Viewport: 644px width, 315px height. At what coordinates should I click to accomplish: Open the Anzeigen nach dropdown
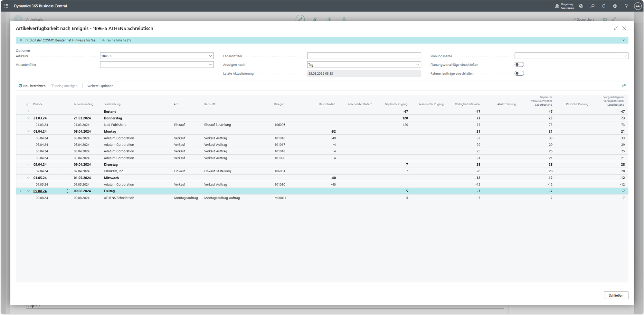pyautogui.click(x=418, y=65)
